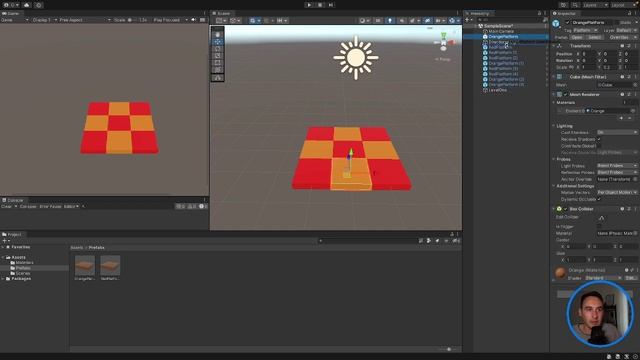
Task: Select the Hand view tool in Scene
Action: tap(218, 34)
